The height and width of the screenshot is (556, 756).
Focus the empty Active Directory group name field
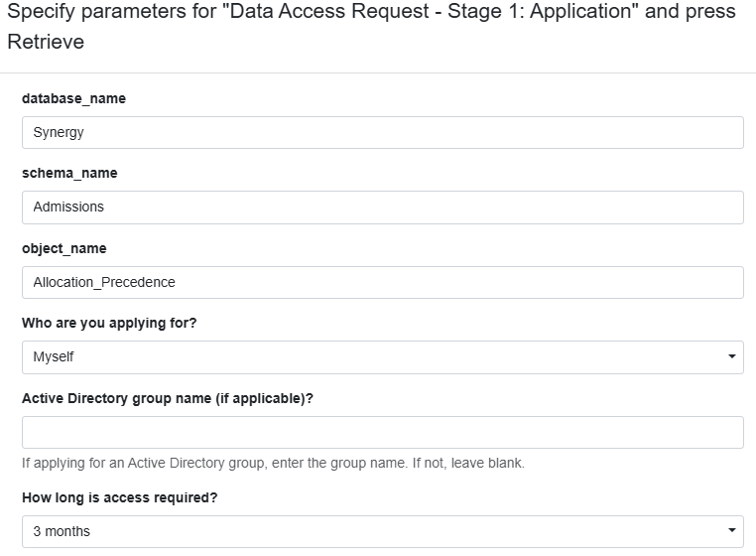382,433
